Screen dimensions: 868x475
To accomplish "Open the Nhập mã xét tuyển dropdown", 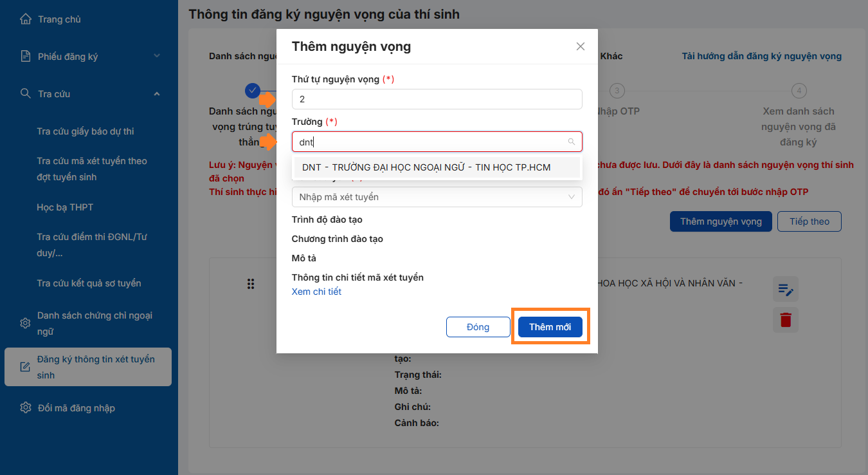I will coord(437,197).
